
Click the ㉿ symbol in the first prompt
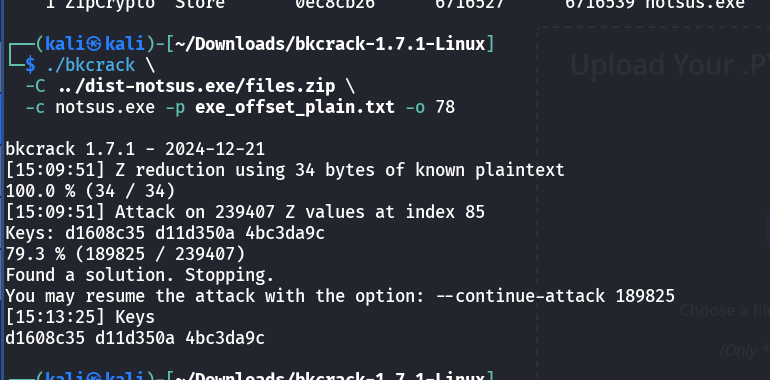(93, 44)
